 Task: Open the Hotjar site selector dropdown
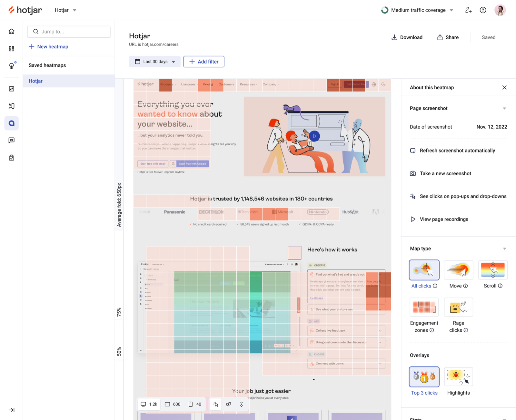coord(65,10)
